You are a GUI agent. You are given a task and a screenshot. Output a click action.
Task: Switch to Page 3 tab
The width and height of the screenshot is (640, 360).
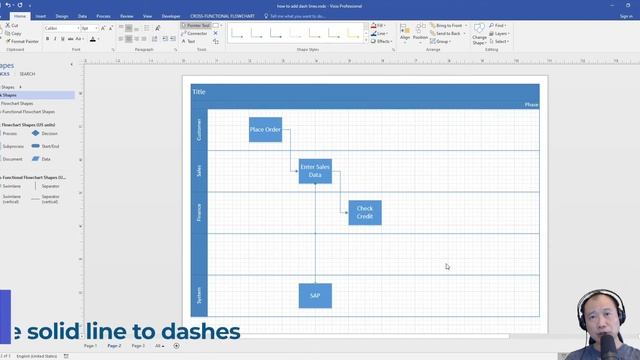(x=138, y=346)
